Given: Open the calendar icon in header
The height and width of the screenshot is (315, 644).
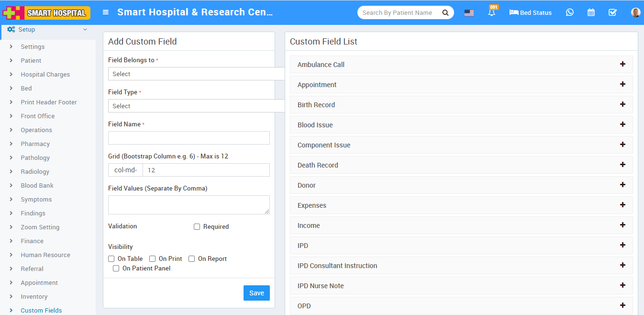Looking at the screenshot, I should [x=591, y=13].
